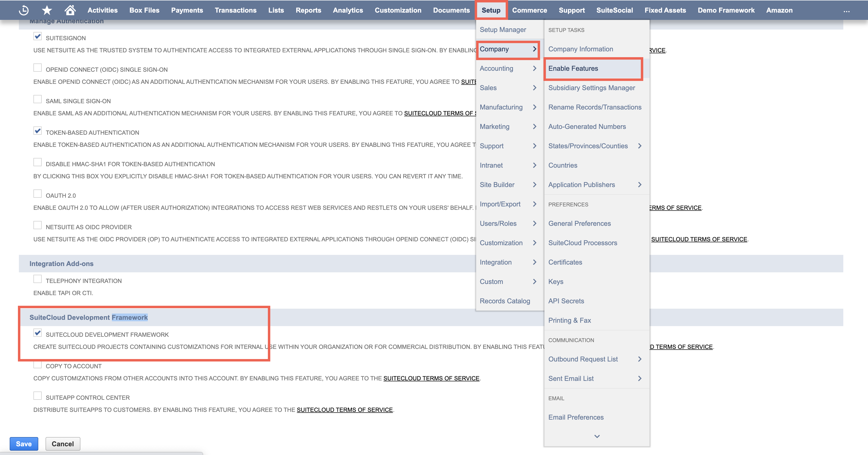Enable the OAuth 2.0 checkbox

pyautogui.click(x=37, y=194)
